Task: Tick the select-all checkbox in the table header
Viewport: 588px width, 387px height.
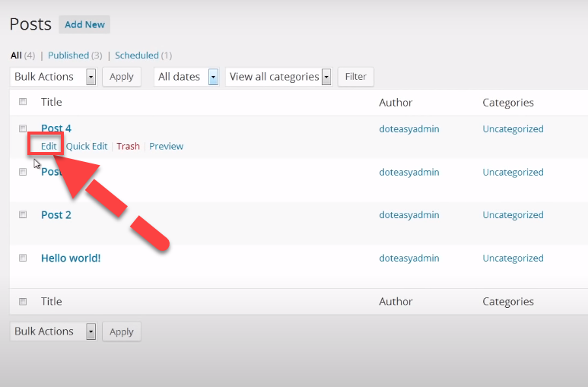Action: coord(23,102)
